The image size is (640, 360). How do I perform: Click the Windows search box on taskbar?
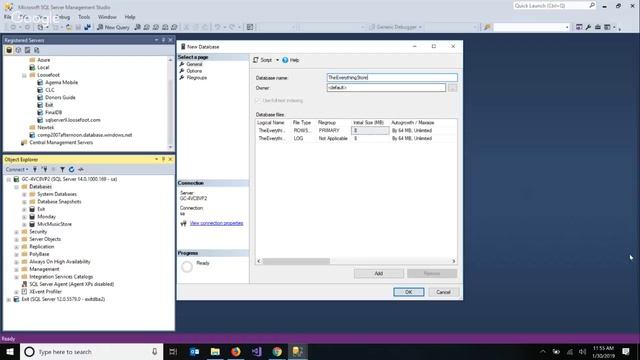click(x=91, y=351)
